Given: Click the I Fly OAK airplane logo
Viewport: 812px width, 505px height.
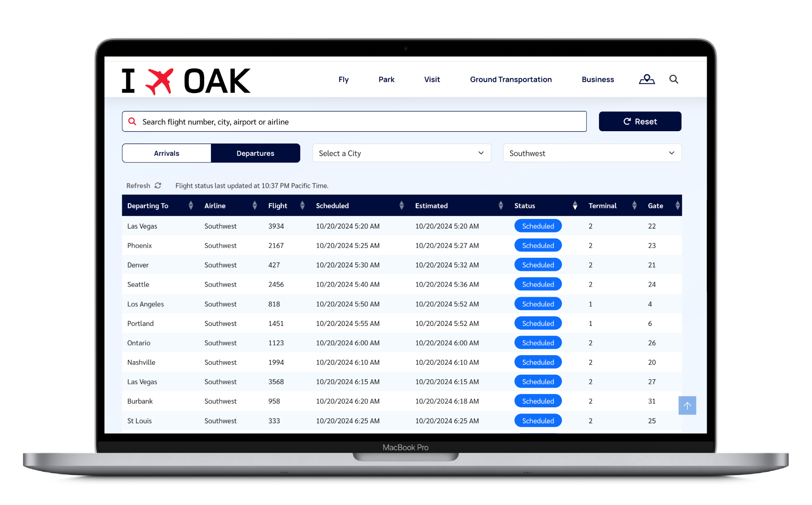Looking at the screenshot, I should pos(186,81).
